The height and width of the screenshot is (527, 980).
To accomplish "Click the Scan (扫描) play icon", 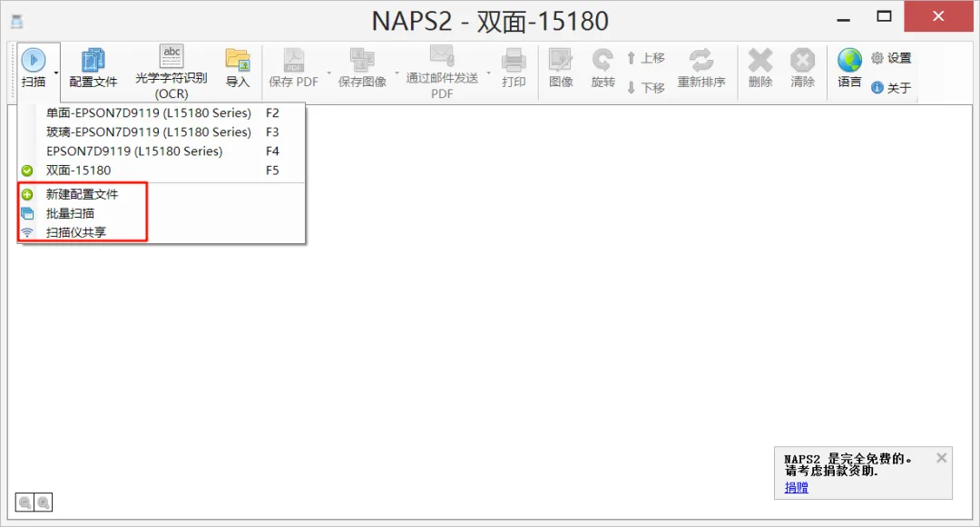I will [x=34, y=60].
